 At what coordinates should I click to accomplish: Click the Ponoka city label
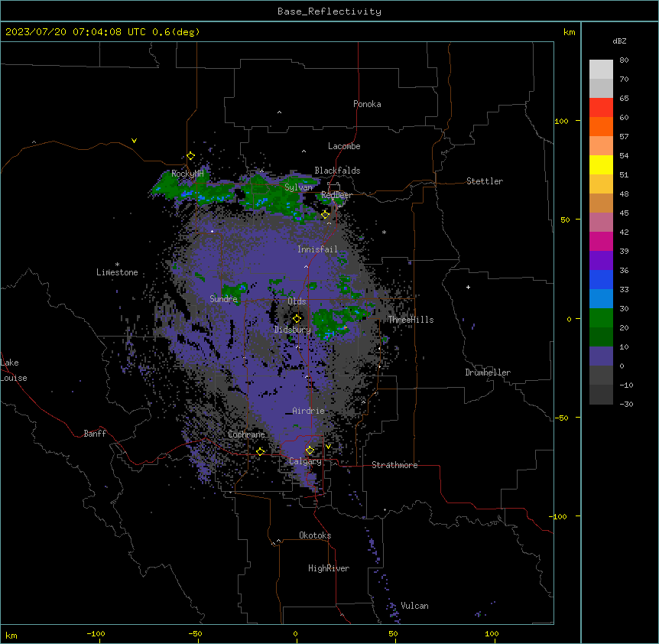(367, 104)
